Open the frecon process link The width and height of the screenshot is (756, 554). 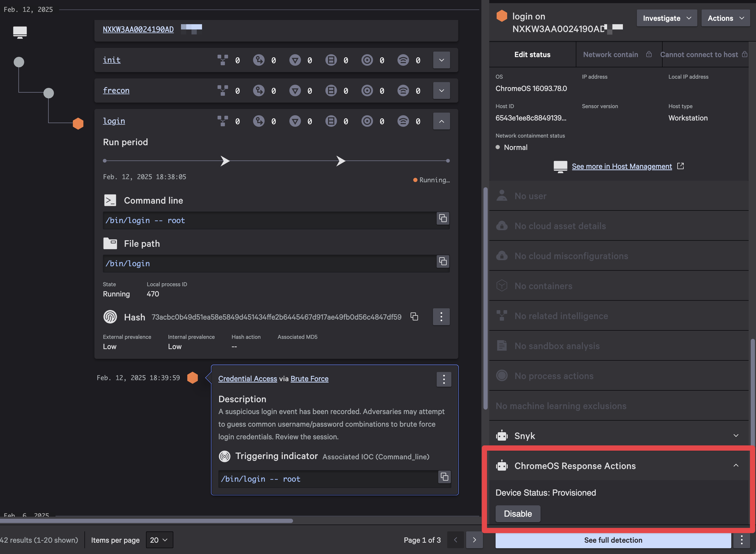point(116,90)
